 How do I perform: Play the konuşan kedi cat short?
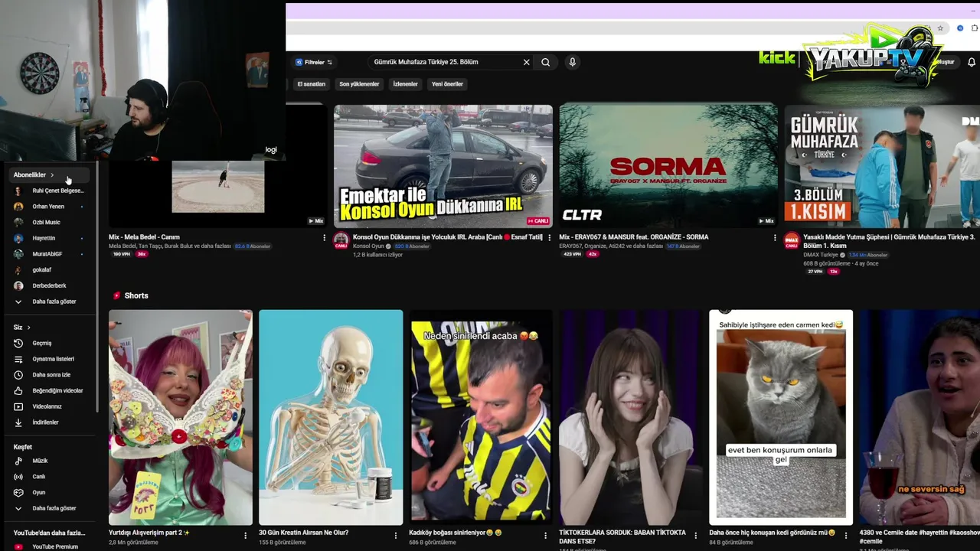(x=781, y=417)
